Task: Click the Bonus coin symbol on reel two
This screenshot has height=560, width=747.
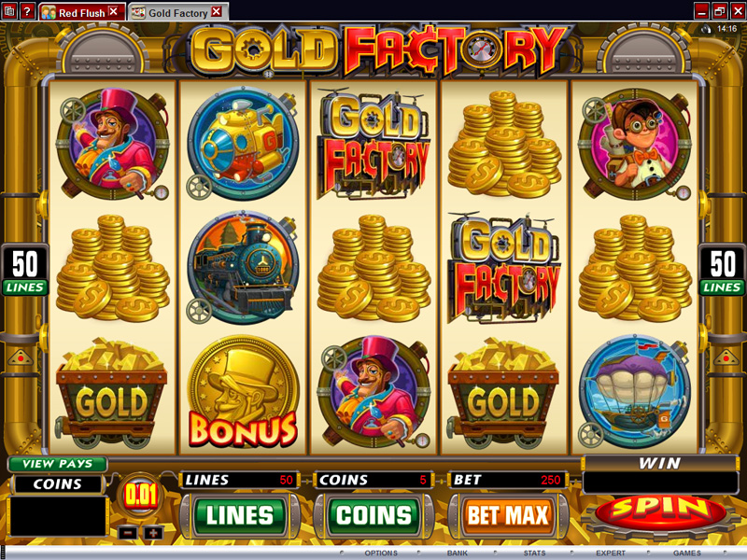Action: (x=243, y=392)
